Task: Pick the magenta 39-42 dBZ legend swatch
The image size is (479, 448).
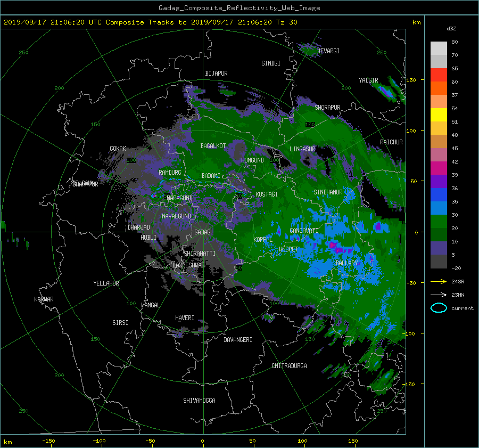Action: [439, 168]
